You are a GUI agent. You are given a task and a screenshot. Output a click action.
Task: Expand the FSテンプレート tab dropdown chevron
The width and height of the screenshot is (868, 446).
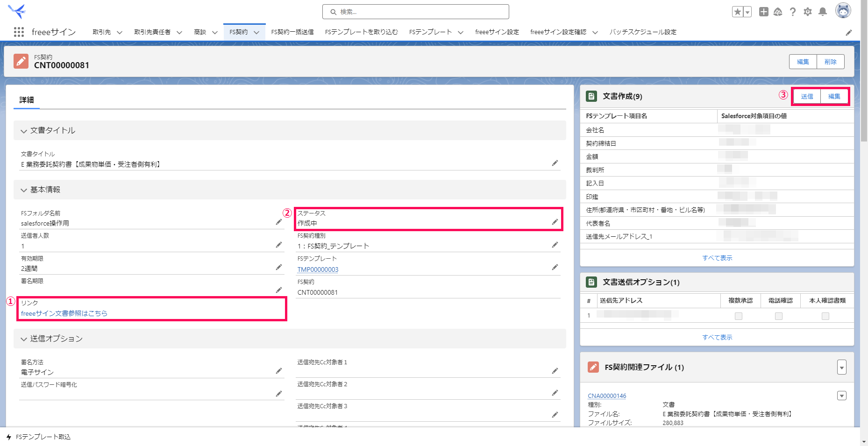461,32
